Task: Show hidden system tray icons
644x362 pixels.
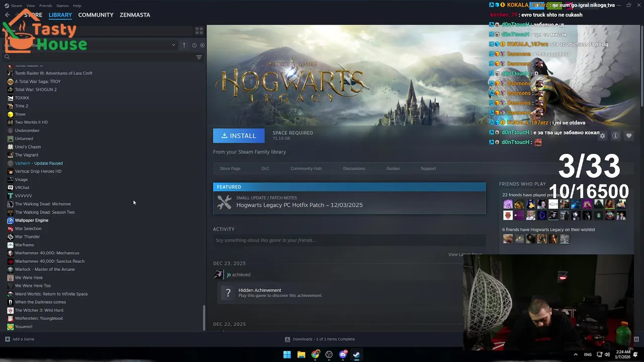Action: point(576,354)
